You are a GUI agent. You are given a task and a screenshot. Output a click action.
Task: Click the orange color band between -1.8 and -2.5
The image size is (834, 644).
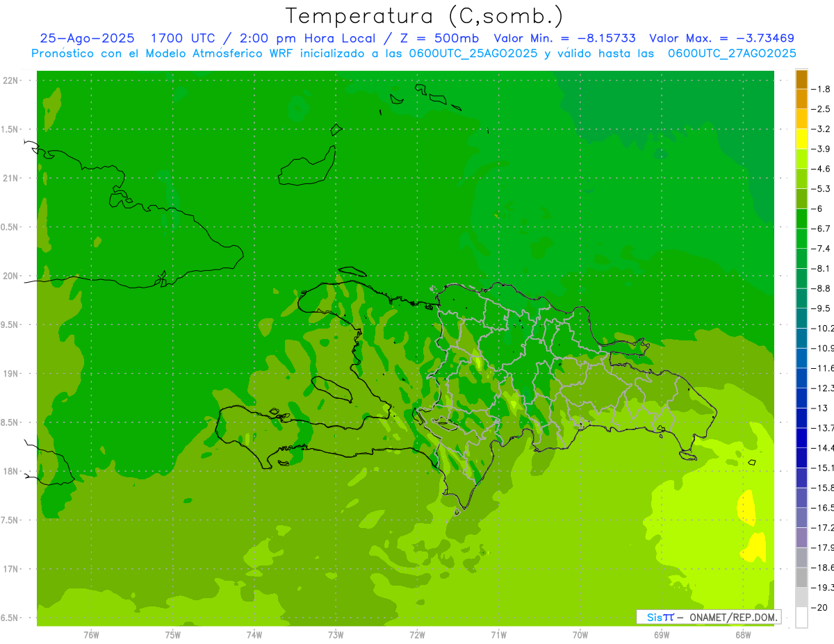tap(801, 99)
